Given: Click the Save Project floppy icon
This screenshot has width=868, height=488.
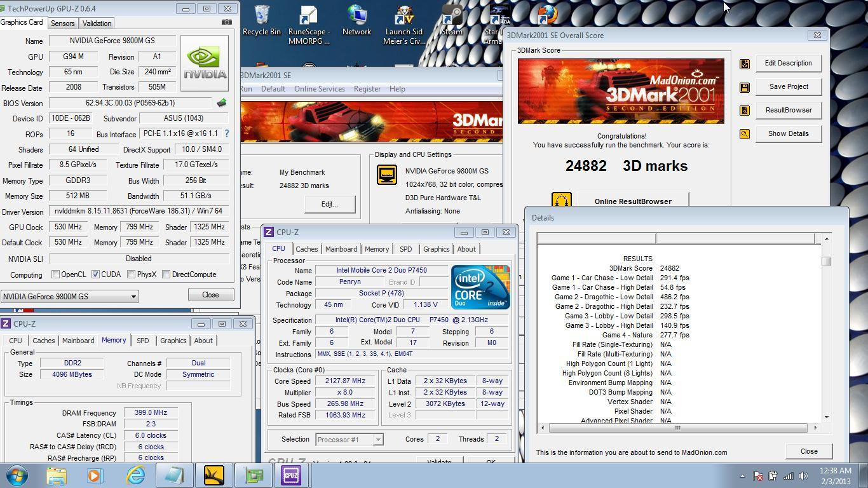Looking at the screenshot, I should pyautogui.click(x=745, y=87).
